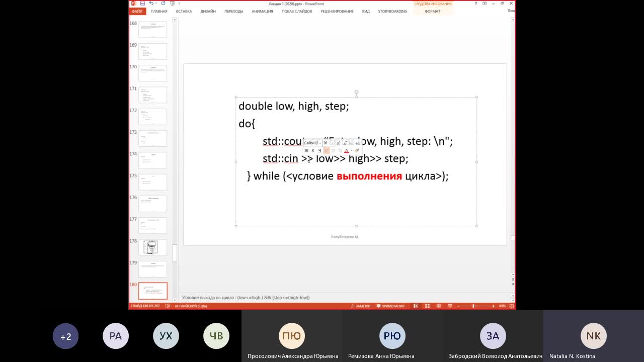Click the 84% zoom level
644x362 pixels.
click(502, 306)
